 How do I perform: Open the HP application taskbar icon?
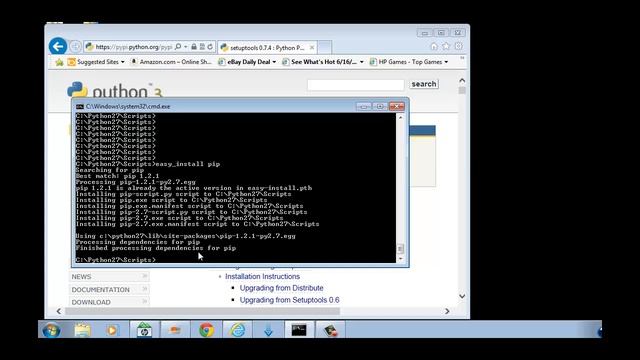[x=144, y=330]
